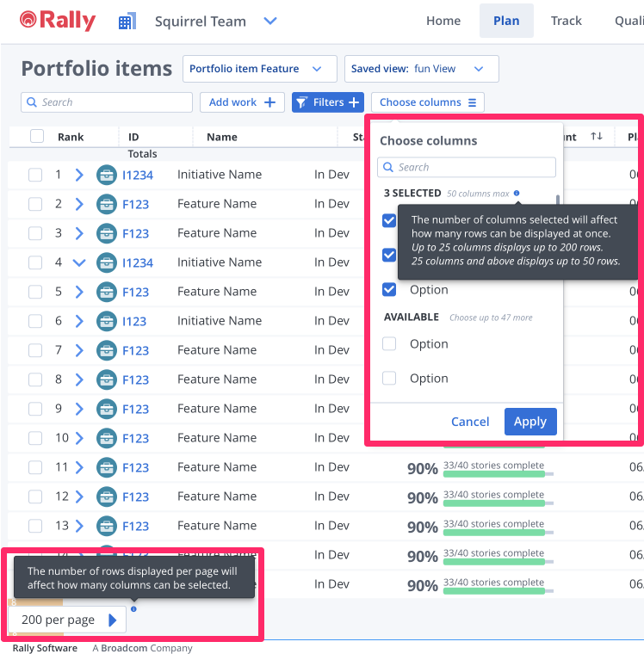Click portfolio item icon in row 1
The image size is (644, 654).
click(107, 175)
